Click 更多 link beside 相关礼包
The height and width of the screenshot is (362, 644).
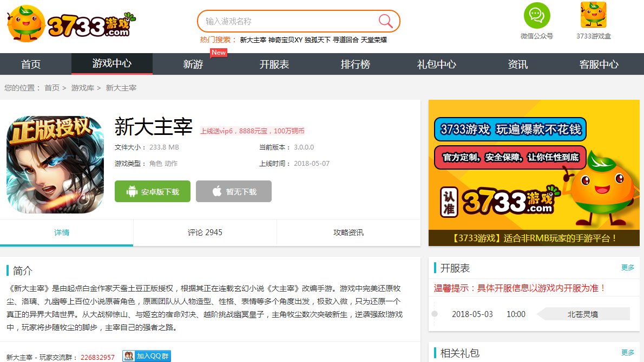628,353
